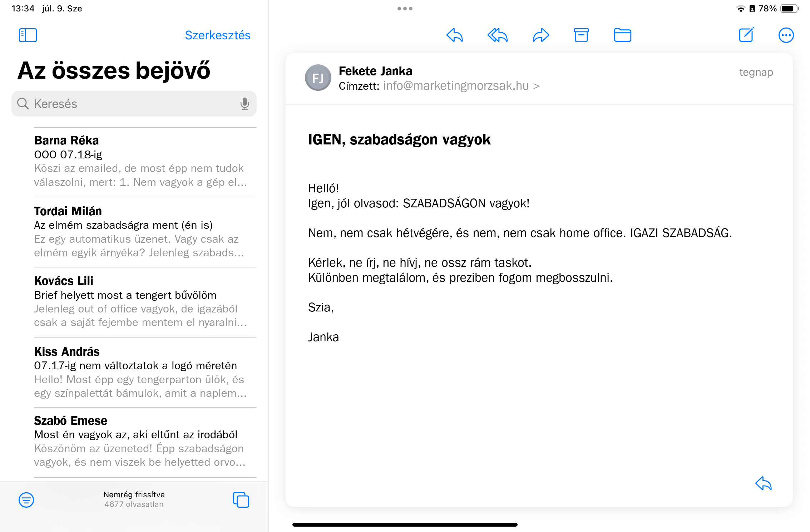This screenshot has width=810, height=532.
Task: Tap the Fekete Janka sender avatar
Action: (318, 78)
